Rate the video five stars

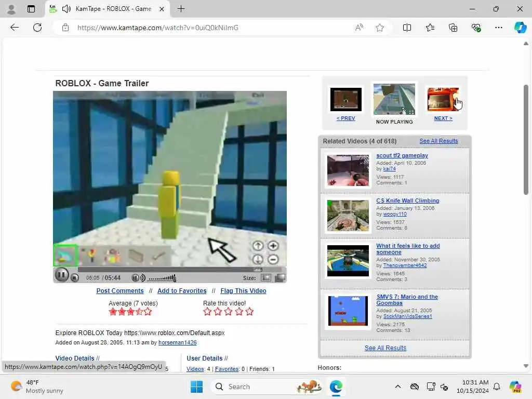click(249, 312)
